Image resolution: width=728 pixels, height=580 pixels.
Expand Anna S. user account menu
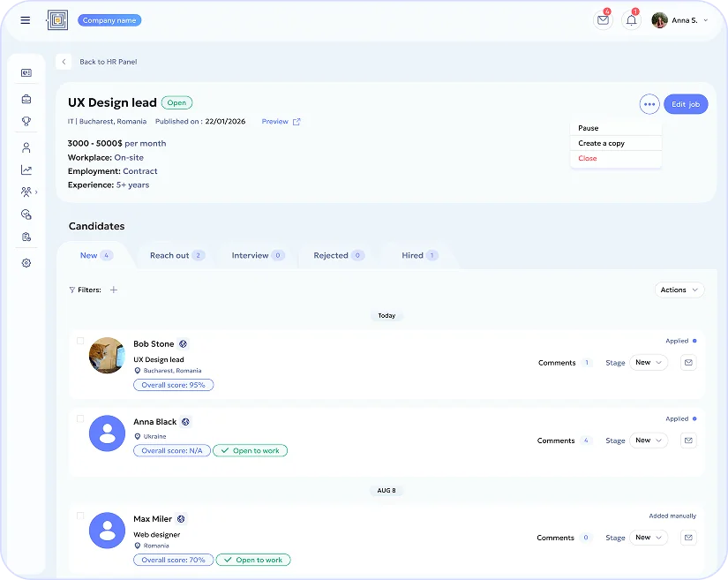point(679,20)
